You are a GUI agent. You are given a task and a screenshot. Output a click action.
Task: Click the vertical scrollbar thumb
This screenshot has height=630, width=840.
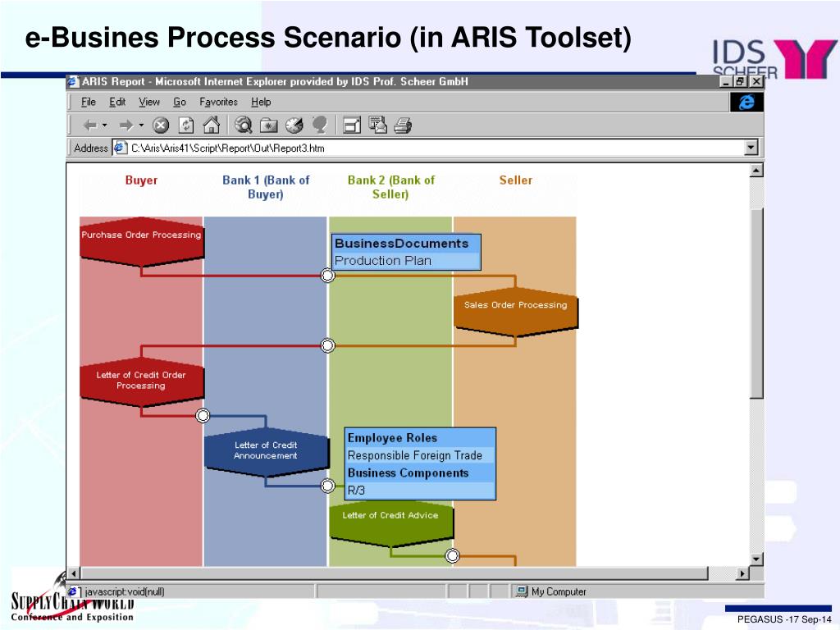(756, 304)
